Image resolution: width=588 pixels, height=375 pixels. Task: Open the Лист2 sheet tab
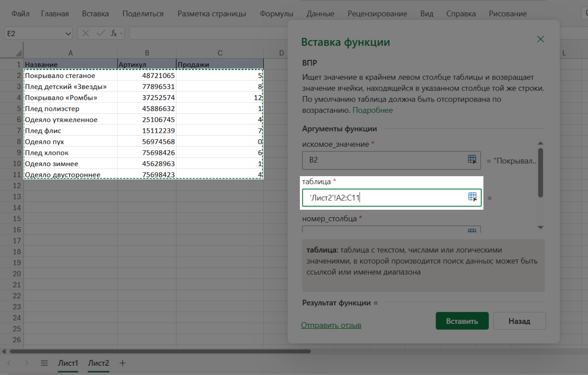coord(98,363)
